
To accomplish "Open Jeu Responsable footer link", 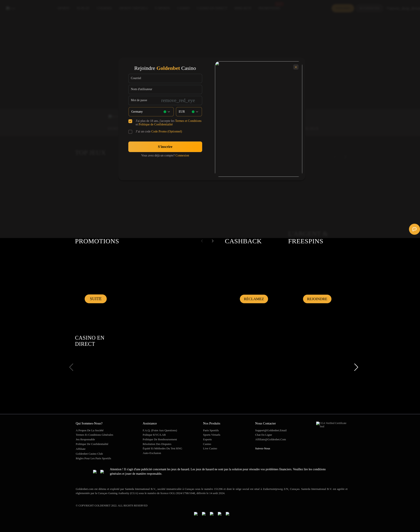I will coord(85,439).
